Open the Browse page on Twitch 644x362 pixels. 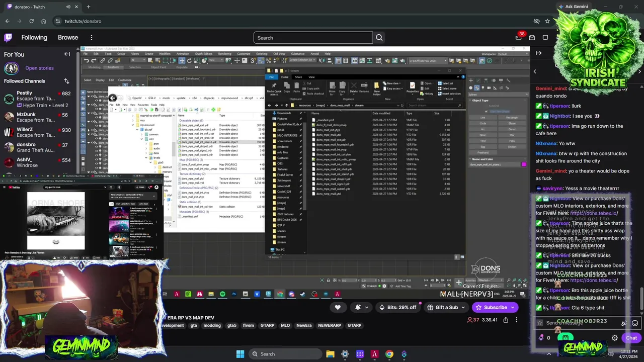[x=68, y=37]
